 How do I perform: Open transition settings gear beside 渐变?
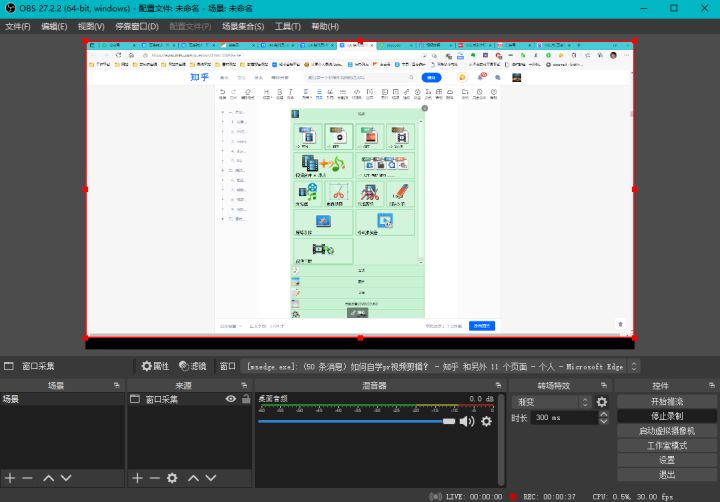click(602, 402)
